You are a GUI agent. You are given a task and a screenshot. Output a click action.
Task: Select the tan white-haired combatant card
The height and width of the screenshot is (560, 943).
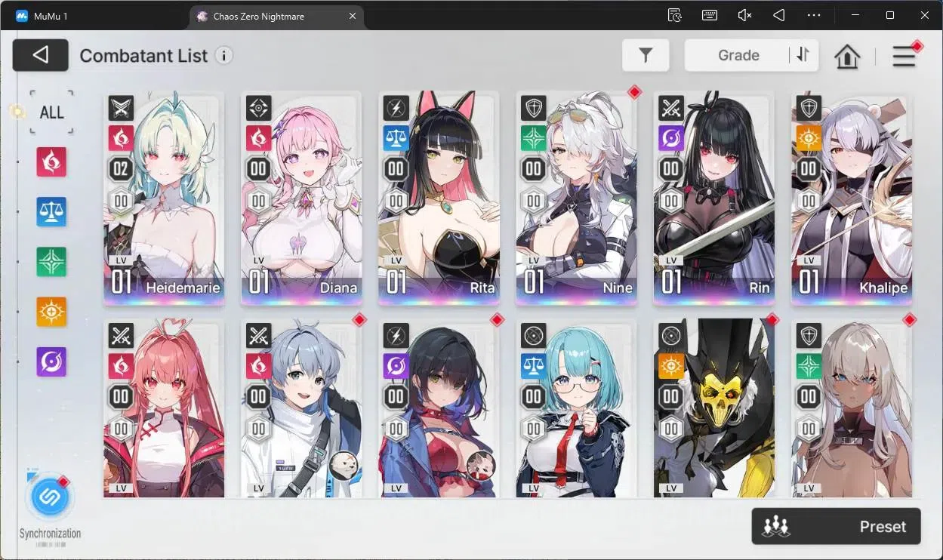tap(852, 410)
